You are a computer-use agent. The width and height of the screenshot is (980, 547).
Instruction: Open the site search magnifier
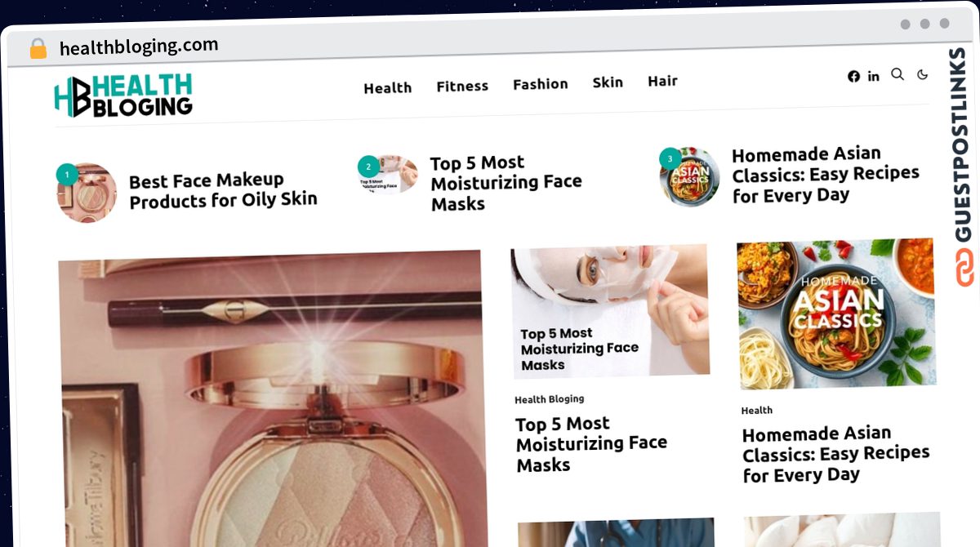tap(898, 74)
